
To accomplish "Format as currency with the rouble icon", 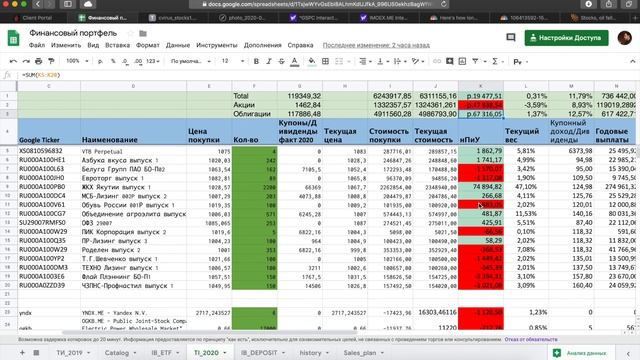I will pyautogui.click(x=100, y=61).
